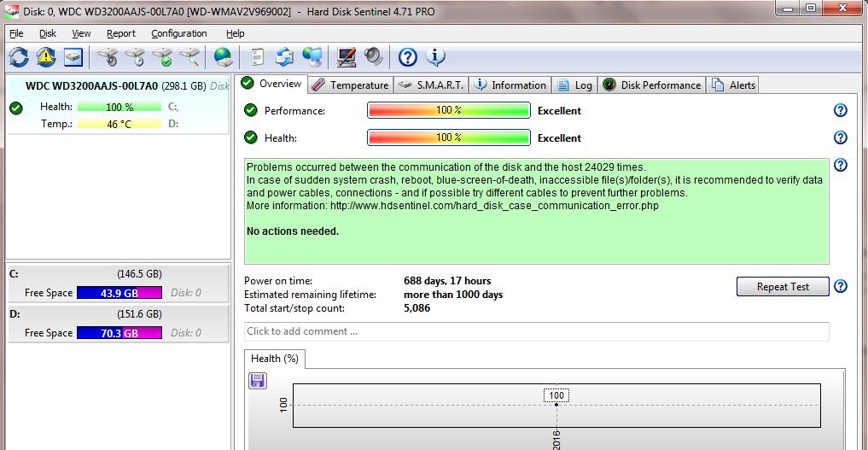The image size is (868, 450).
Task: Click help icon beside the green status message
Action: 841,165
